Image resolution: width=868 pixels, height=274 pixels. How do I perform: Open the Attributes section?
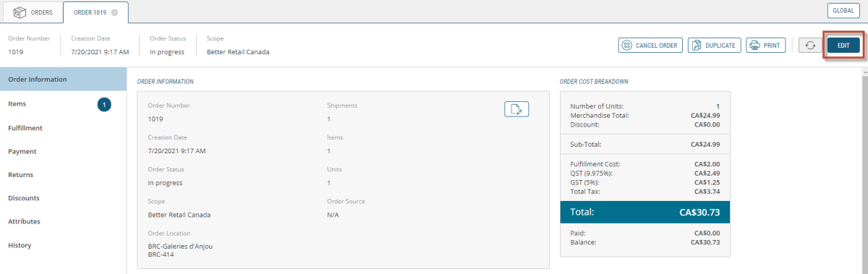63,221
